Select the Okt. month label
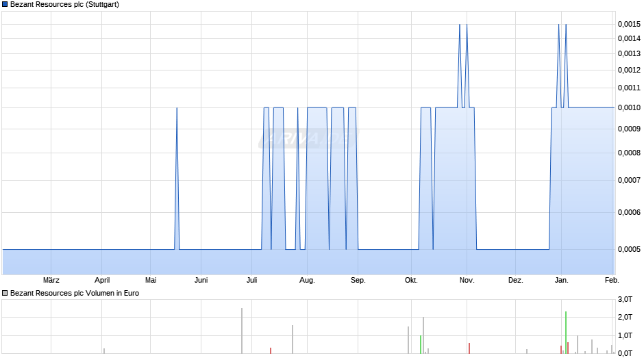This screenshot has height=360, width=644. coord(411,280)
